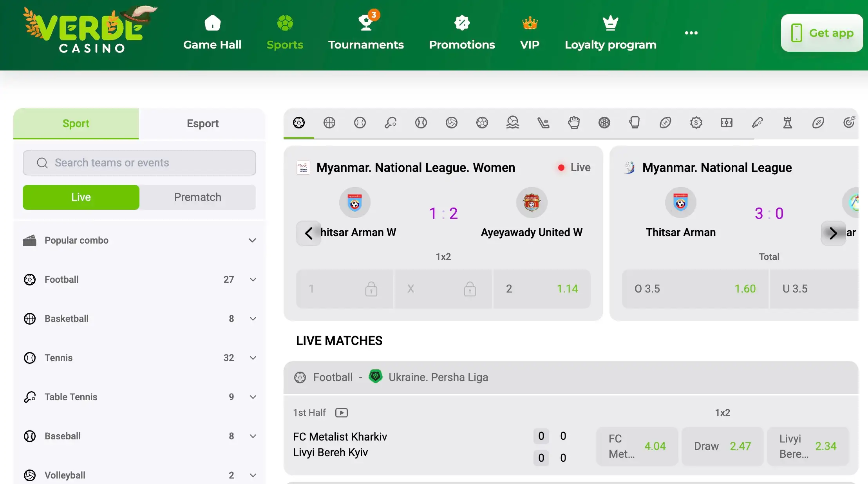Expand the Volleyball row chevron in sidebar
This screenshot has height=484, width=868.
coord(253,475)
